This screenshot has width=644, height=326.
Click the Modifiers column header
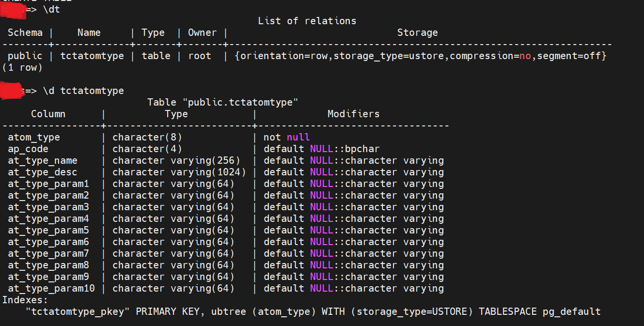353,114
